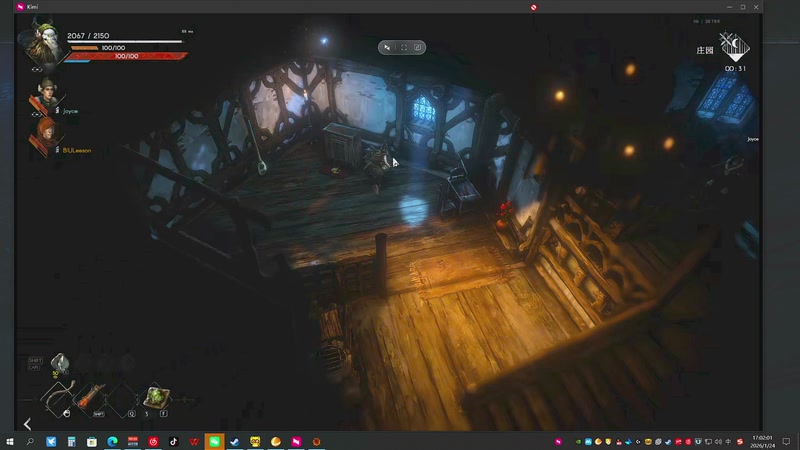
Task: Switch to WeChat on the taskbar
Action: tap(214, 441)
